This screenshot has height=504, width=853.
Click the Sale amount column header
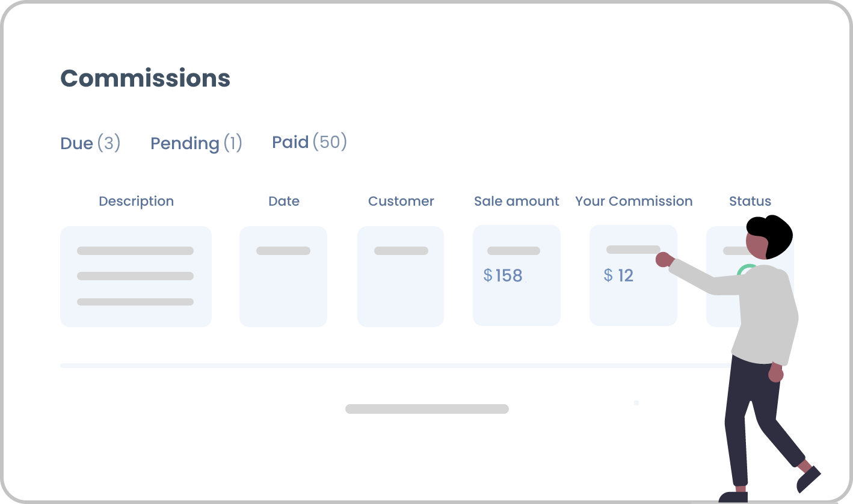tap(517, 201)
